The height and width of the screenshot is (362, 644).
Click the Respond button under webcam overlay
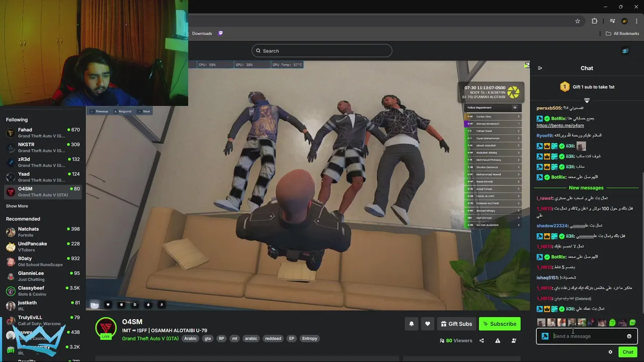(123, 112)
